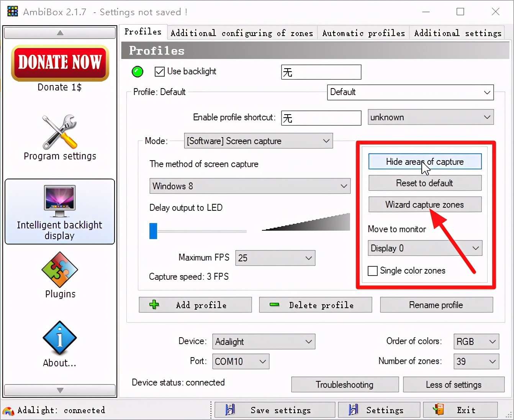514x420 pixels.
Task: Open the About info icon
Action: coord(60,338)
